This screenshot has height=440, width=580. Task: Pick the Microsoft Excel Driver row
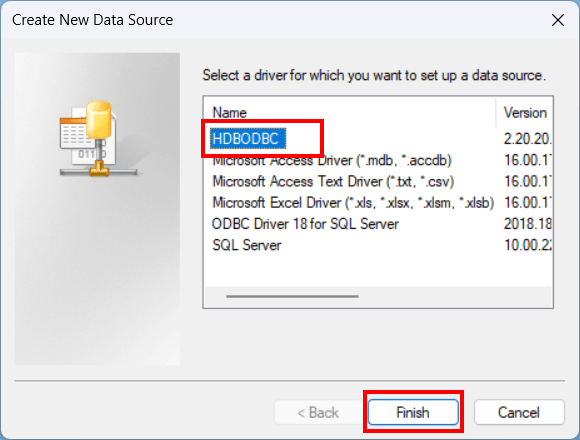tap(353, 203)
